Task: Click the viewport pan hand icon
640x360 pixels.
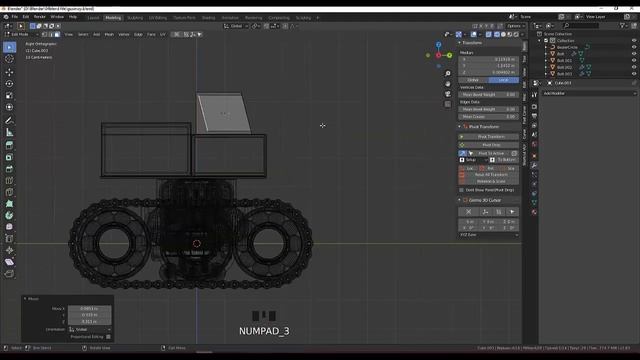Action: coord(448,84)
